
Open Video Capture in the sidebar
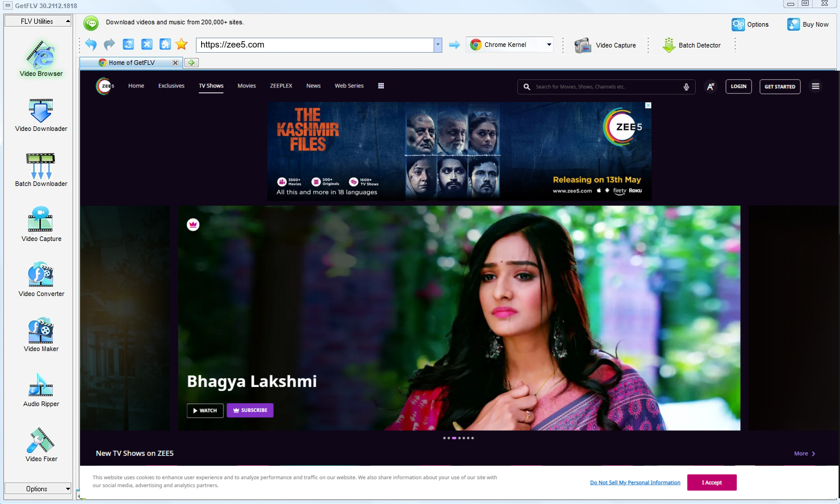[41, 225]
